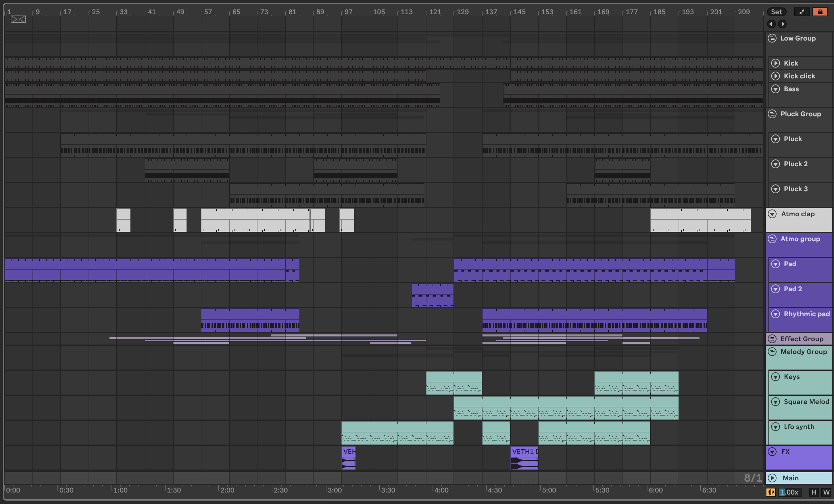Click the Main track play icon
Image resolution: width=834 pixels, height=504 pixels.
(772, 478)
